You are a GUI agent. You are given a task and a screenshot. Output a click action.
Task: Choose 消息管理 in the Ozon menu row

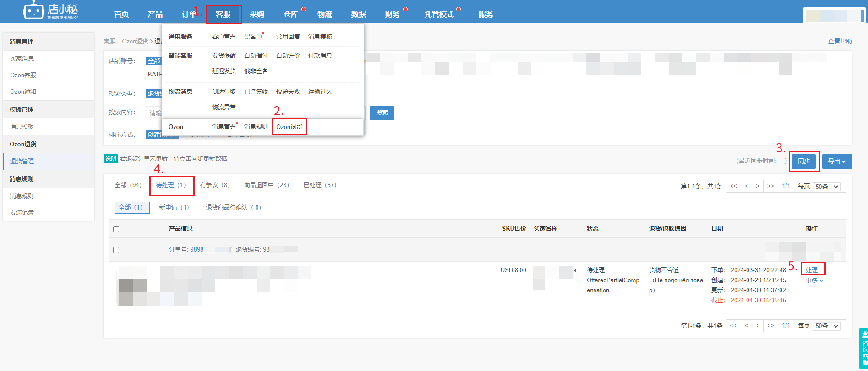point(224,127)
